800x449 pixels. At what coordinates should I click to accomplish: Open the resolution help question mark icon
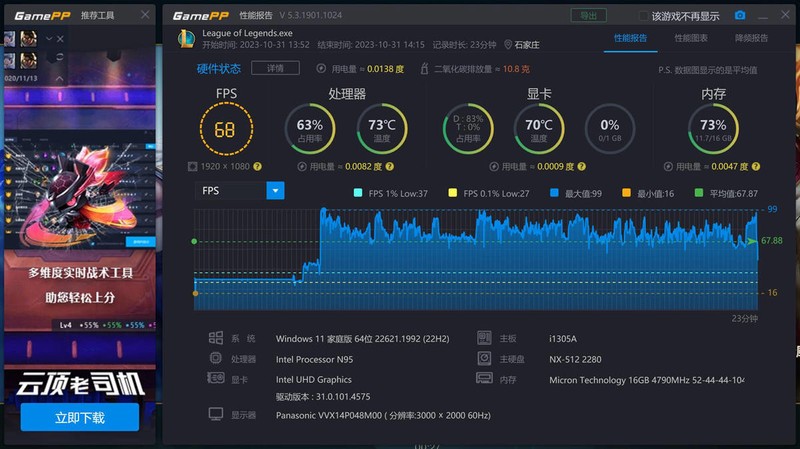coord(258,166)
